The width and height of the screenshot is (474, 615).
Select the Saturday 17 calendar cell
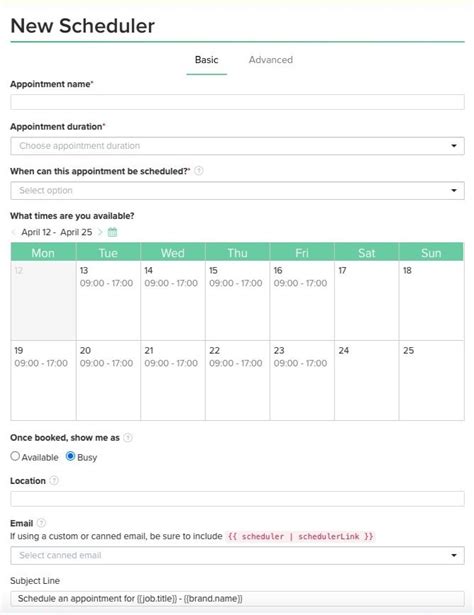367,301
